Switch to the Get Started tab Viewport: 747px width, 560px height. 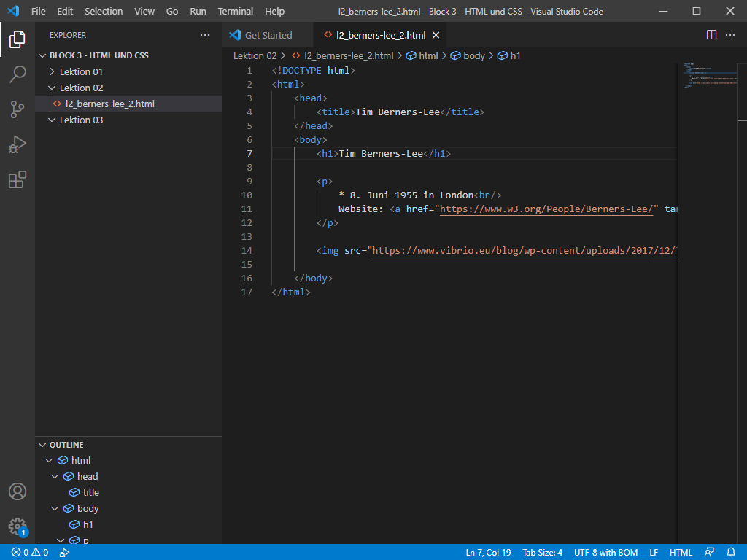coord(268,35)
